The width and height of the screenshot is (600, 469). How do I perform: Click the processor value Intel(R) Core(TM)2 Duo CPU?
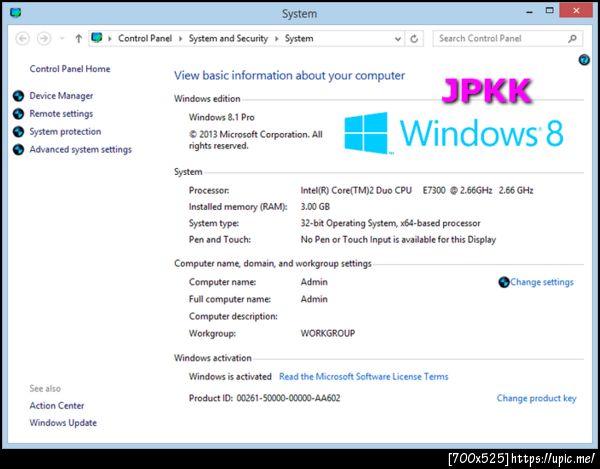356,191
